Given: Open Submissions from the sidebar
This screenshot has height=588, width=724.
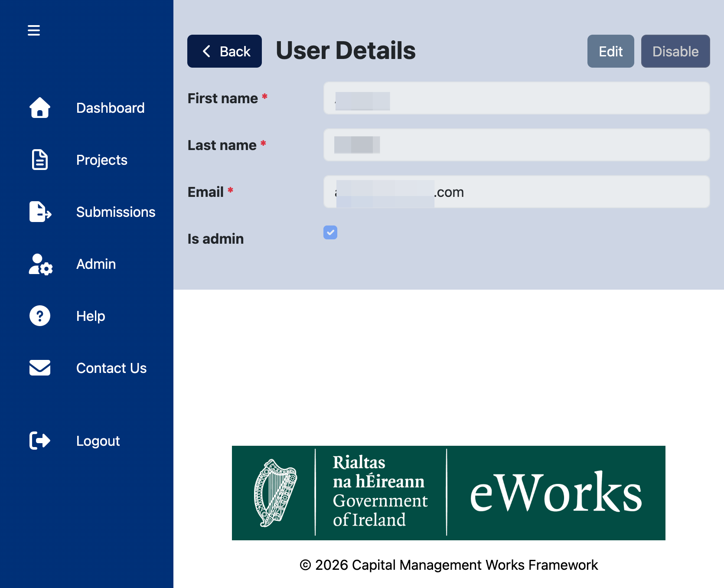Looking at the screenshot, I should tap(116, 212).
